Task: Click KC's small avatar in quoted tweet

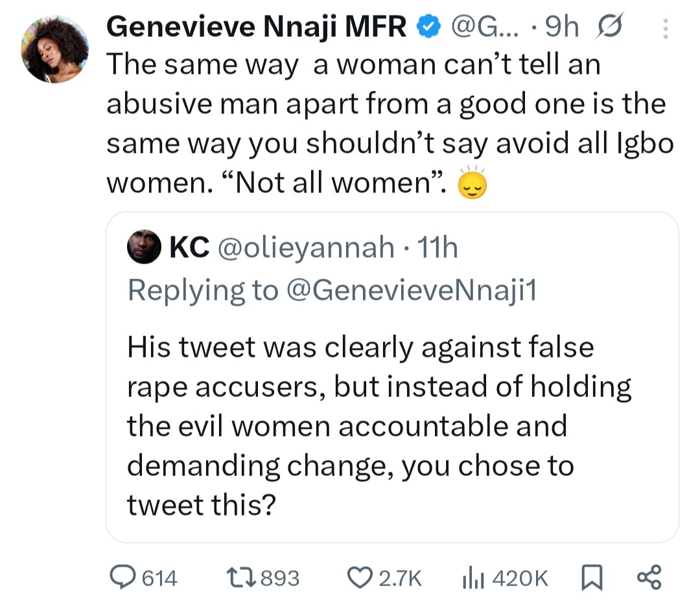Action: (143, 247)
